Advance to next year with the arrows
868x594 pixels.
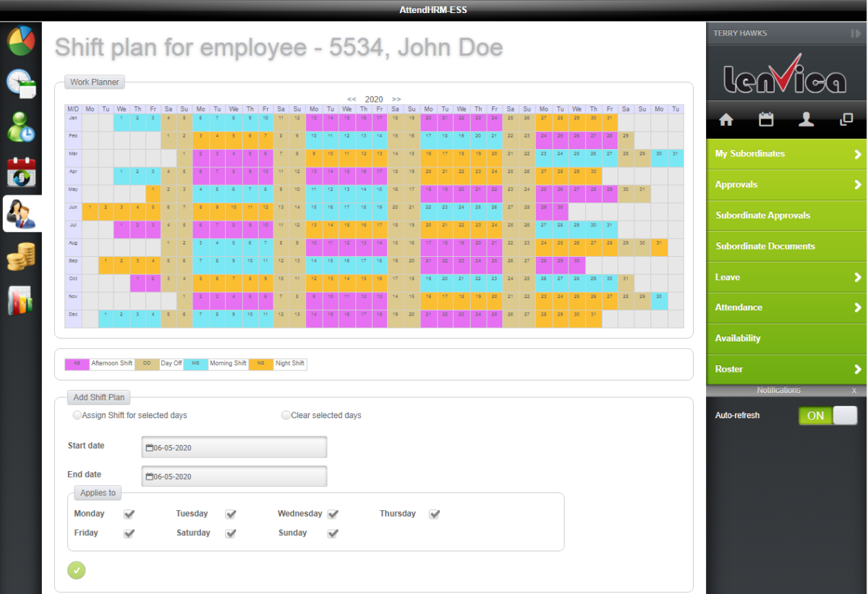pos(396,99)
